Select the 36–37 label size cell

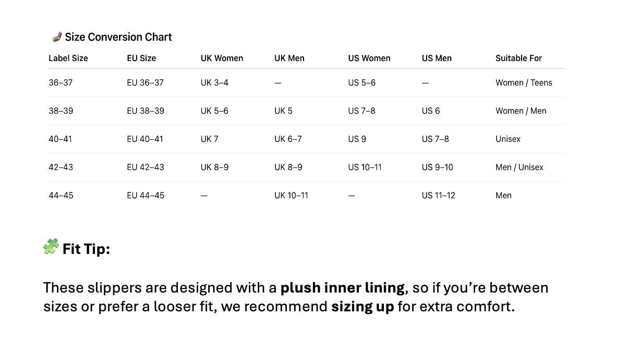[x=61, y=83]
